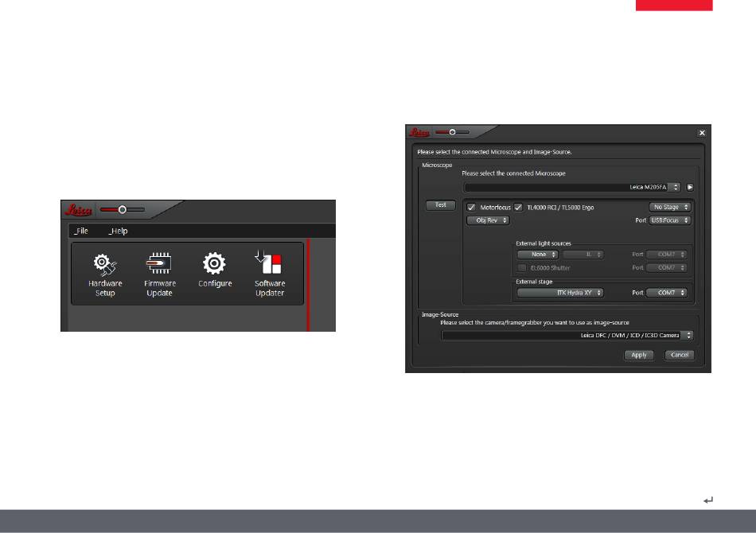
Task: Open the Hardware Setup tool
Action: click(x=105, y=275)
